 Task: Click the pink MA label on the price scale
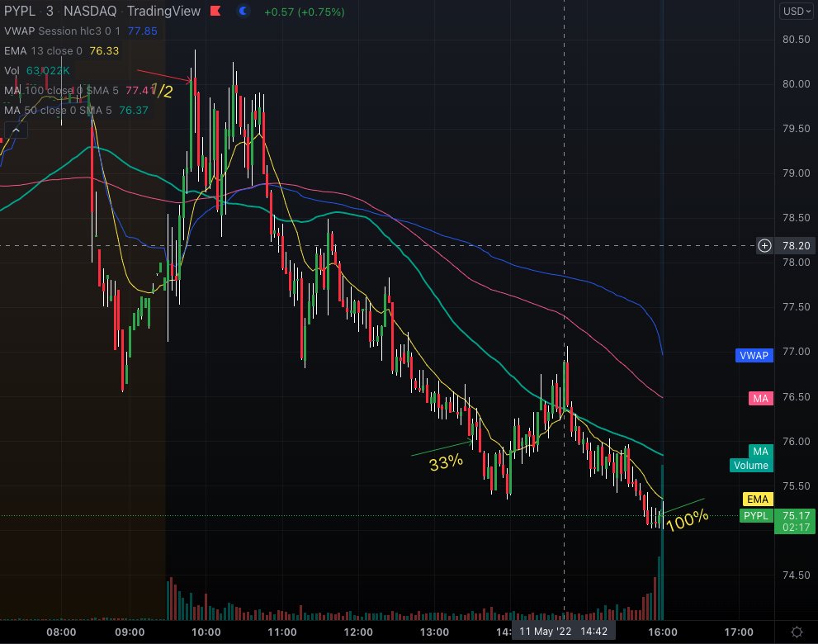click(760, 399)
